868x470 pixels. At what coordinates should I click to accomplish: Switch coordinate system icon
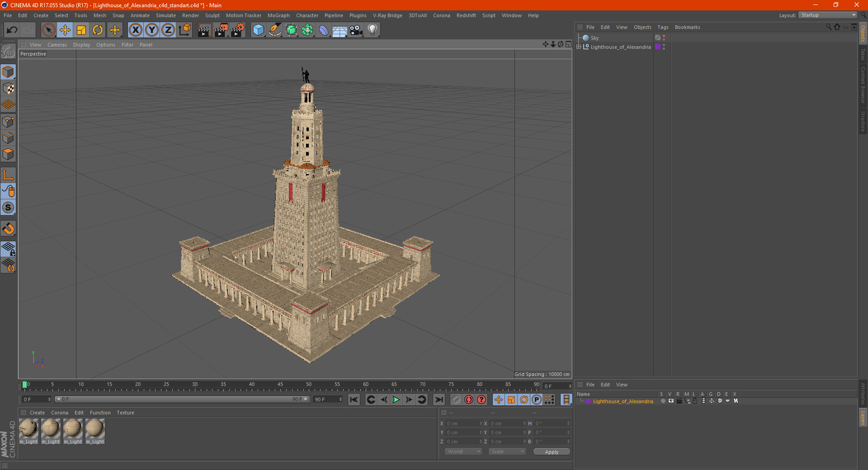click(x=184, y=30)
